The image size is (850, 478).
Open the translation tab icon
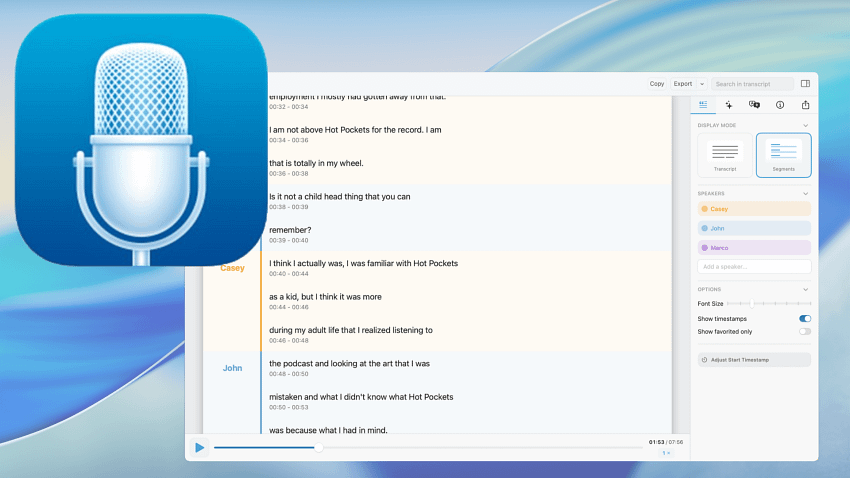click(754, 105)
